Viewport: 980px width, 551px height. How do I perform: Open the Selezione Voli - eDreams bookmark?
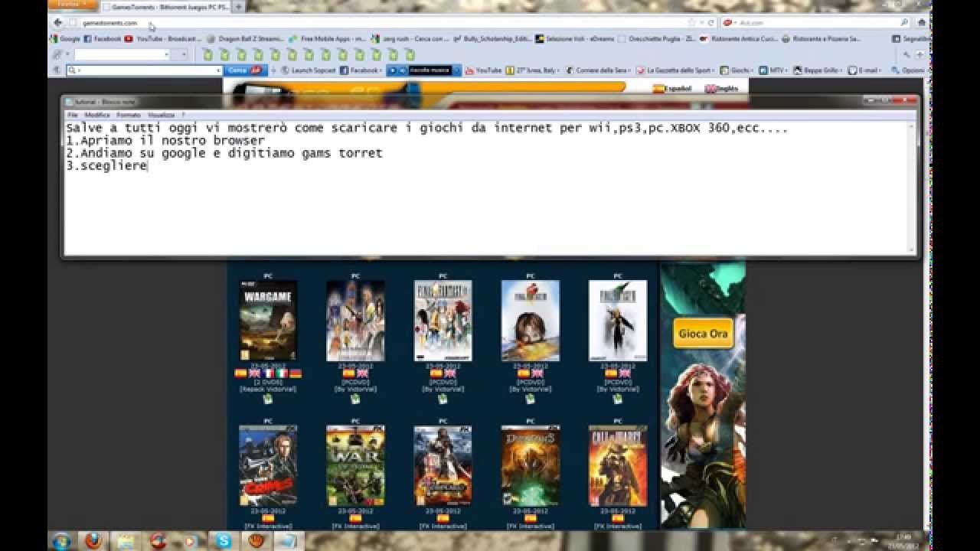point(575,38)
